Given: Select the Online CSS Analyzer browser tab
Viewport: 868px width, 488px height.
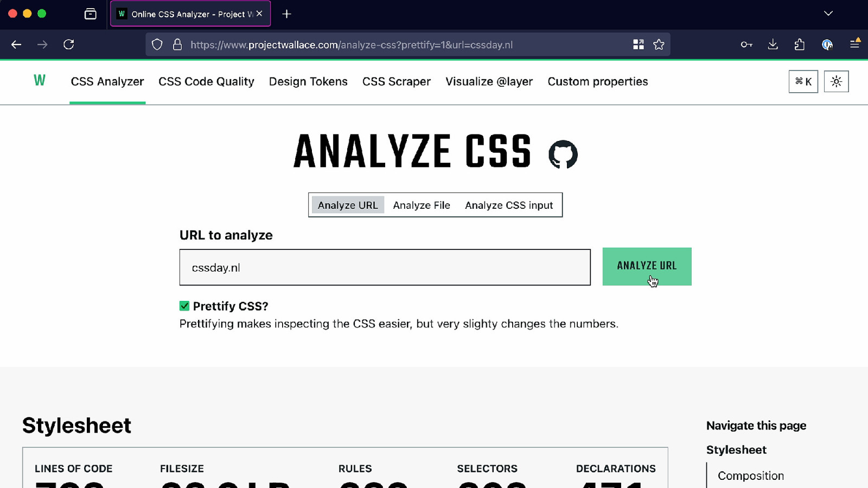Looking at the screenshot, I should 190,14.
